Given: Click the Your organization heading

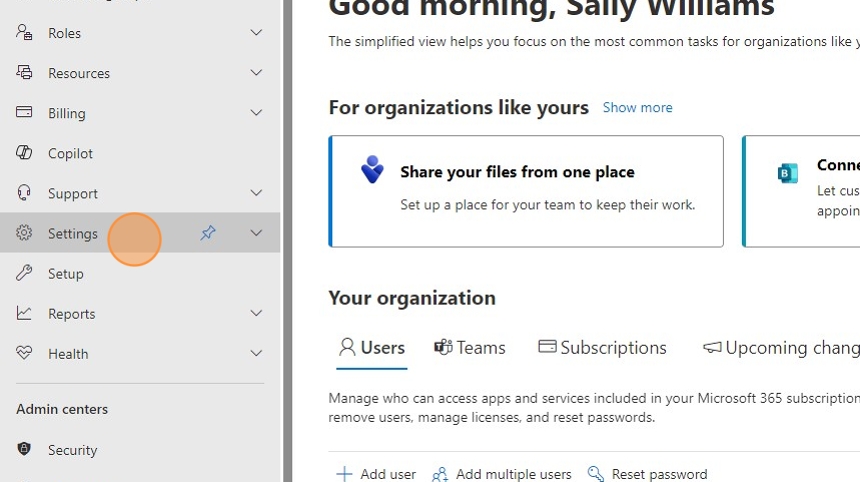Looking at the screenshot, I should 412,298.
